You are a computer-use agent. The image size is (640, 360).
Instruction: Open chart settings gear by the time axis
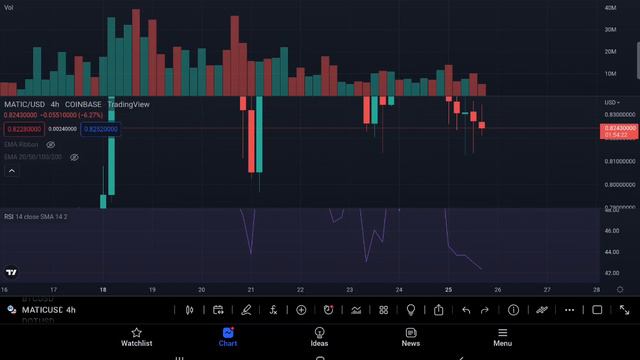tap(620, 290)
